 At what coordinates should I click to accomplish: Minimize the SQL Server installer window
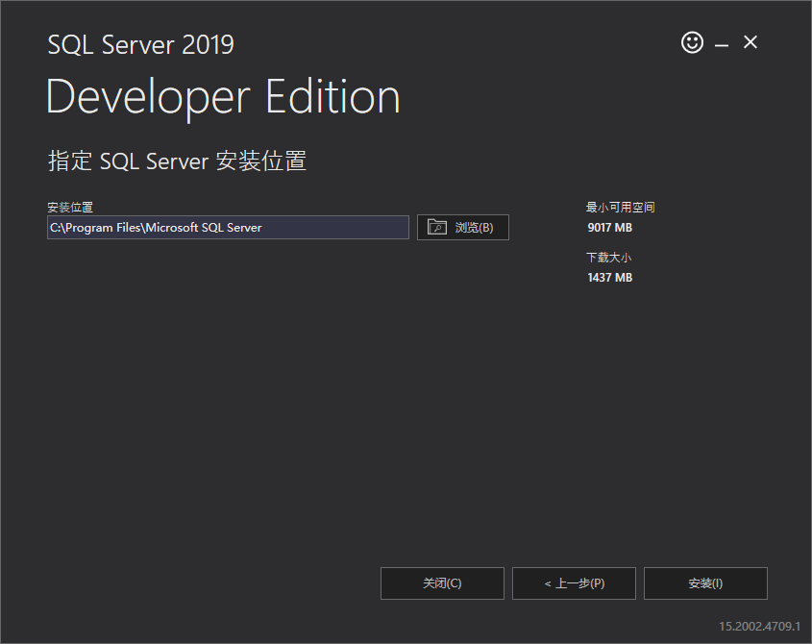tap(722, 45)
